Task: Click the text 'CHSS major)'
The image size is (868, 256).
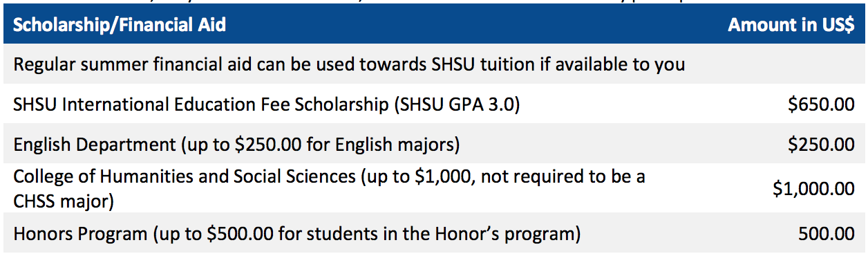Action: pyautogui.click(x=64, y=202)
